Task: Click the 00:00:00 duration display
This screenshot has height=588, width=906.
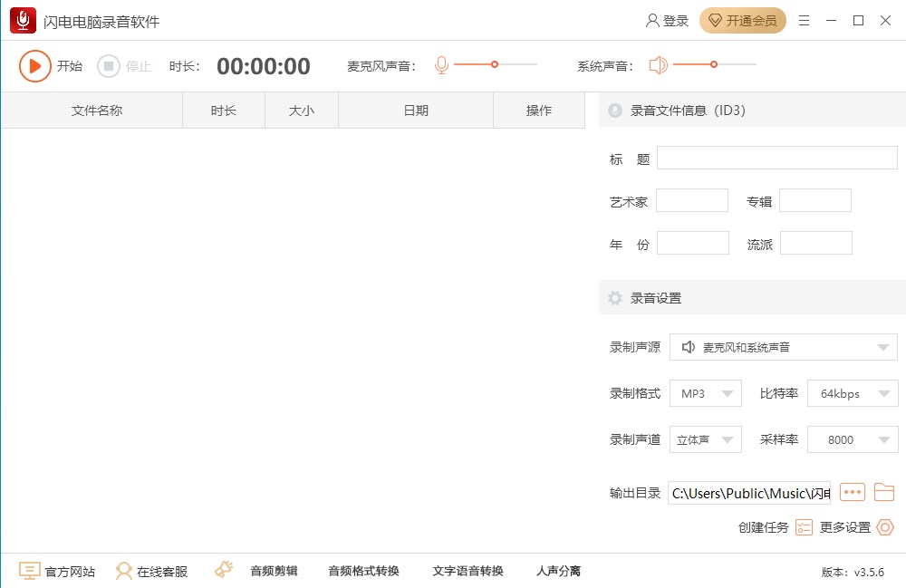Action: 264,66
